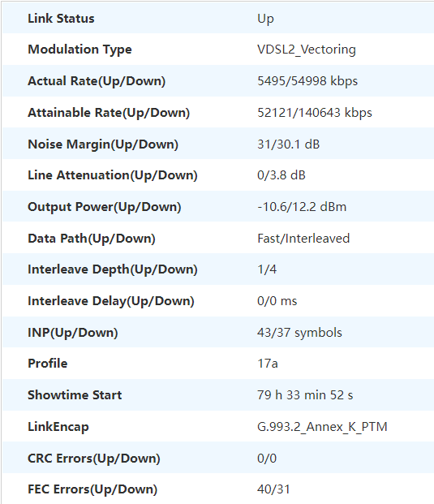Select the 31/30.1 dB value
This screenshot has height=504, width=434.
[x=289, y=144]
